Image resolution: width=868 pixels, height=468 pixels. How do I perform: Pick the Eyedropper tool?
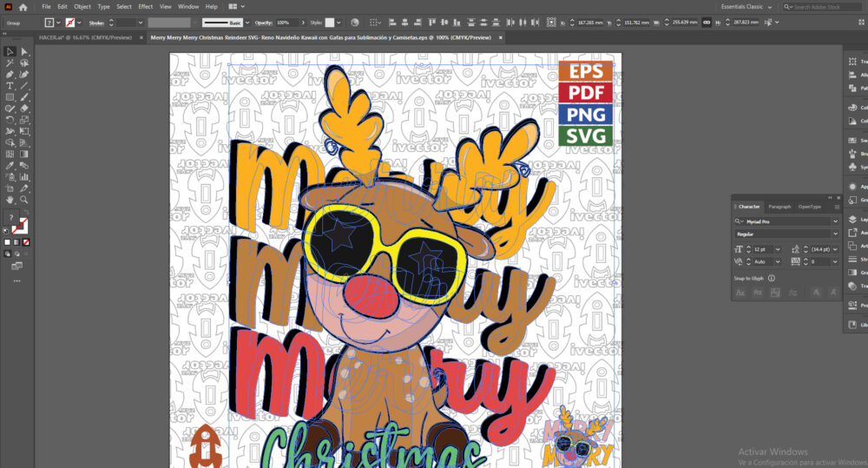pyautogui.click(x=10, y=165)
